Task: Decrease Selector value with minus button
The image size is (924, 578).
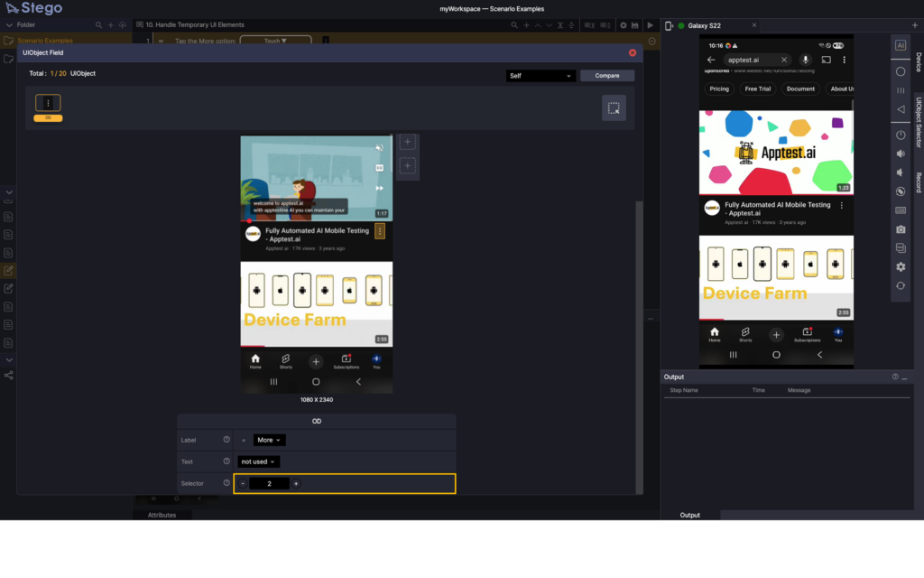Action: pos(243,484)
